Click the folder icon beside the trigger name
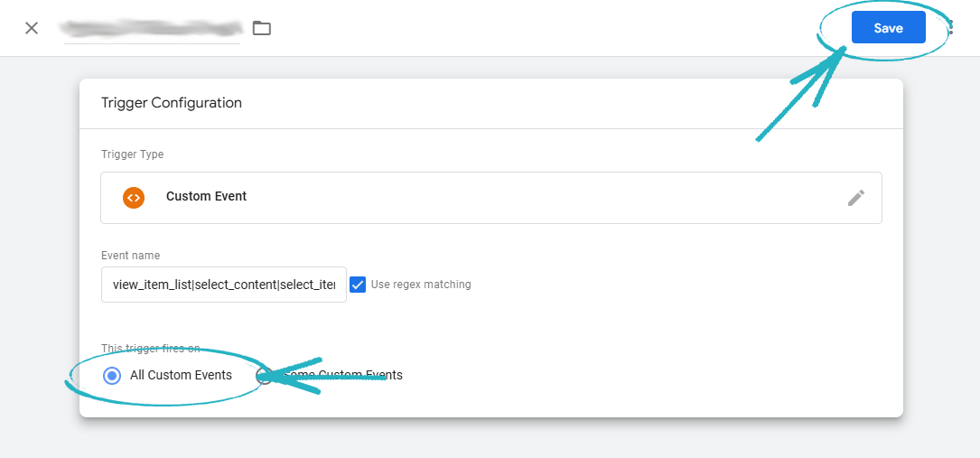The width and height of the screenshot is (980, 458). (262, 28)
